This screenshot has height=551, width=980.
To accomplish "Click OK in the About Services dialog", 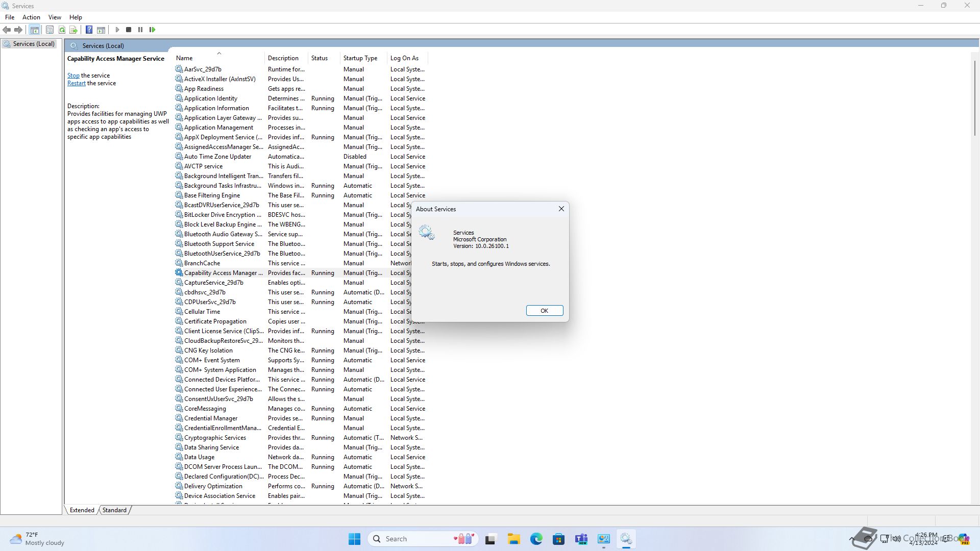I will [545, 311].
